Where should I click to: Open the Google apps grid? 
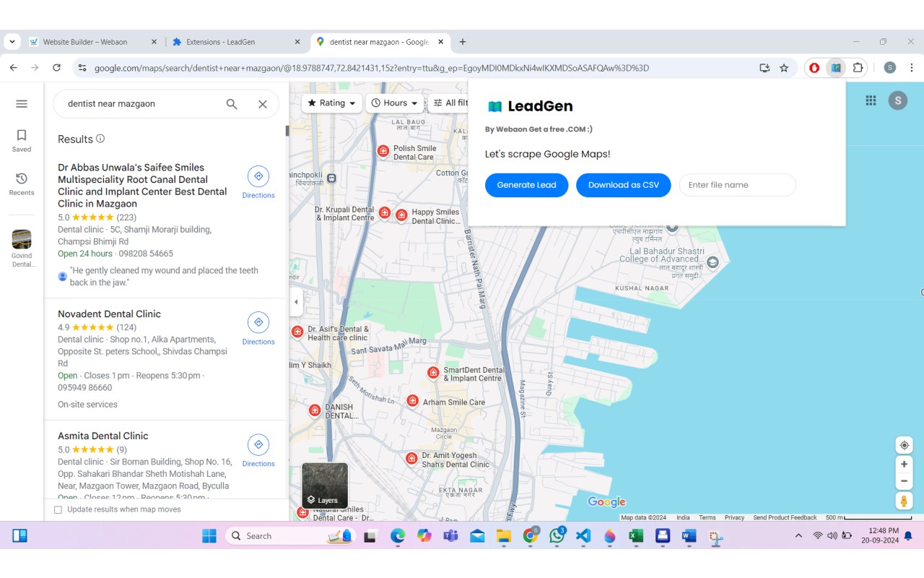871,100
